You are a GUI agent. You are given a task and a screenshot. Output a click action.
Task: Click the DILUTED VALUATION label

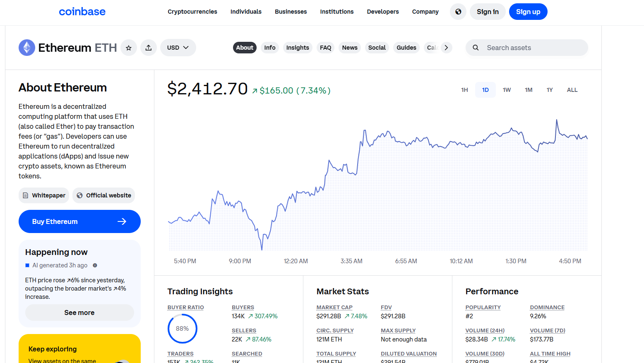[409, 354]
